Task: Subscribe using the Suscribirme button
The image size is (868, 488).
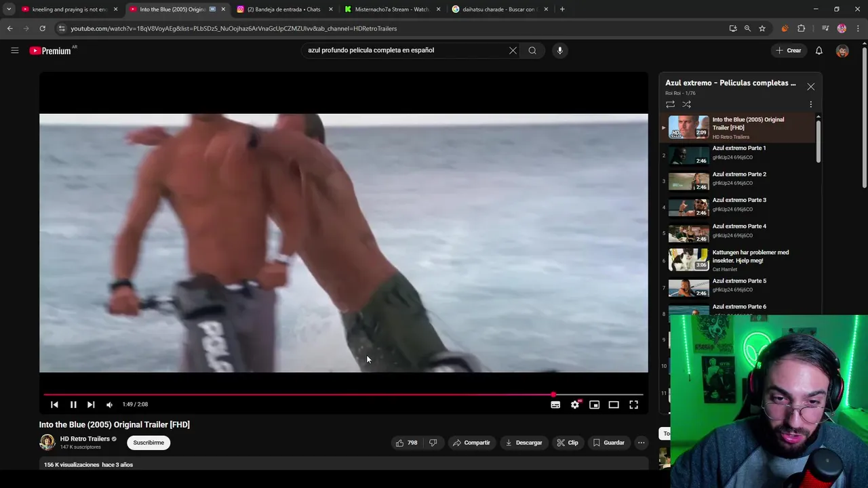Action: (149, 443)
